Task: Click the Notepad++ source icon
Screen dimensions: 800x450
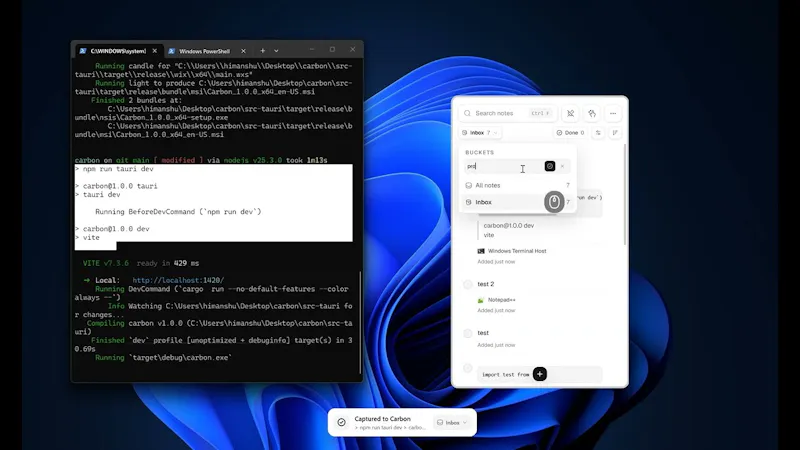Action: (481, 300)
